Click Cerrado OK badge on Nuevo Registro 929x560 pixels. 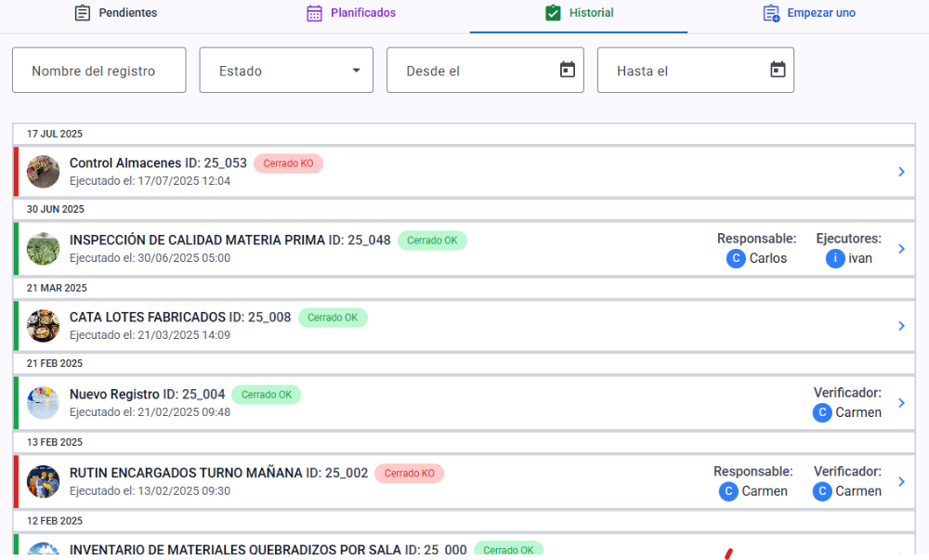tap(266, 395)
